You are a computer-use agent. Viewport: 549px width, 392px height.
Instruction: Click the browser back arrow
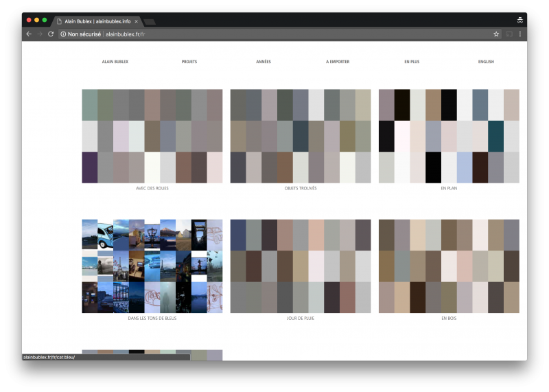click(x=29, y=34)
